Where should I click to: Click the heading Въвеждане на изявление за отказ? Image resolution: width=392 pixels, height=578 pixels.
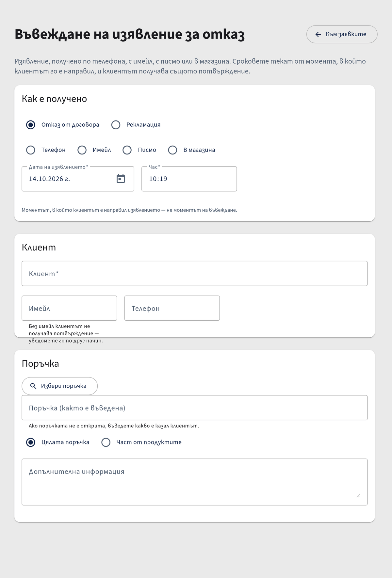[x=130, y=34]
